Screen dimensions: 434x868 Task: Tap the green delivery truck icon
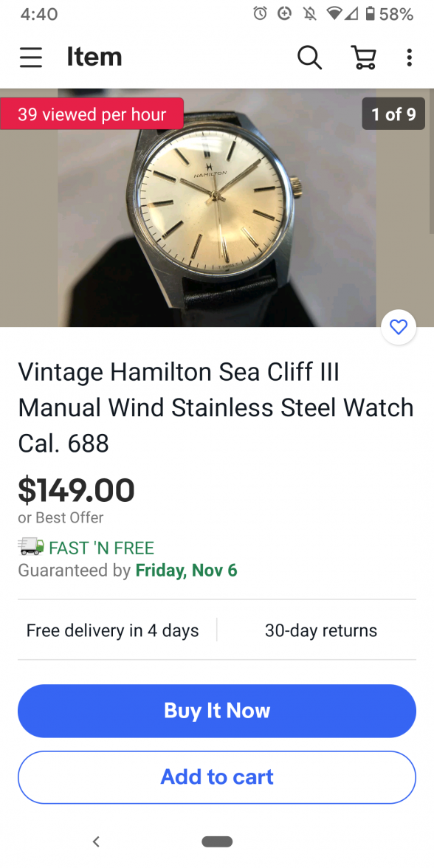31,546
